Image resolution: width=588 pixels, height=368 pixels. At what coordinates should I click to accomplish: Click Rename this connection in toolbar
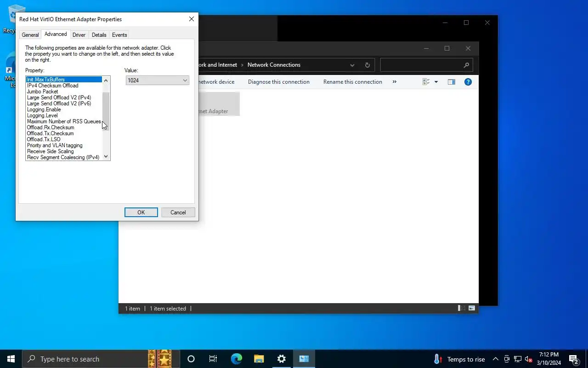[353, 82]
